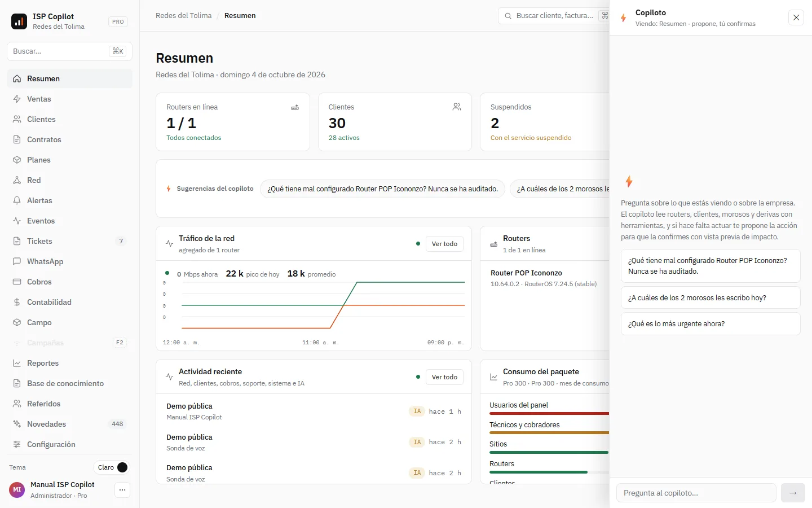Viewport: 812px width, 508px height.
Task: Open Campo in the sidebar
Action: (69, 322)
